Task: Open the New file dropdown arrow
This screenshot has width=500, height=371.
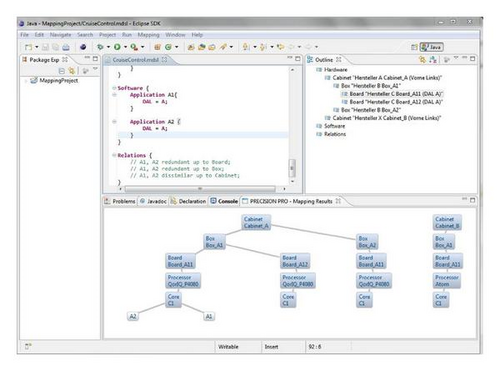Action: [37, 47]
